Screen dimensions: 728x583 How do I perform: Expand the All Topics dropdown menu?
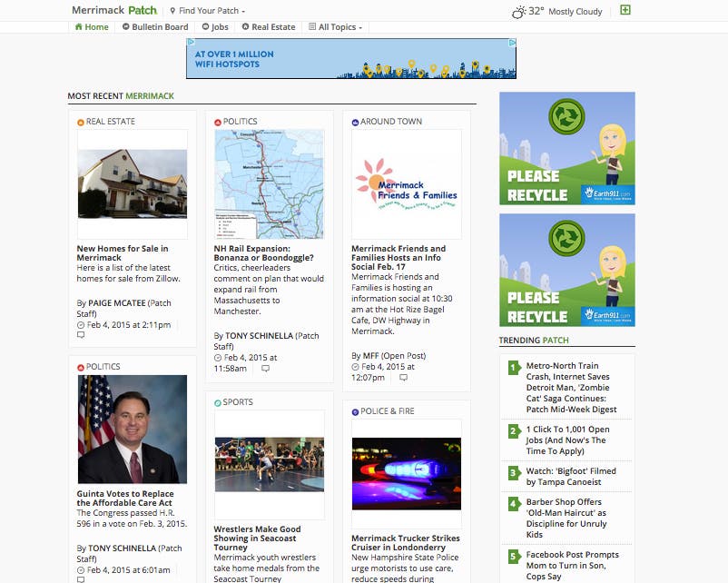pos(336,27)
